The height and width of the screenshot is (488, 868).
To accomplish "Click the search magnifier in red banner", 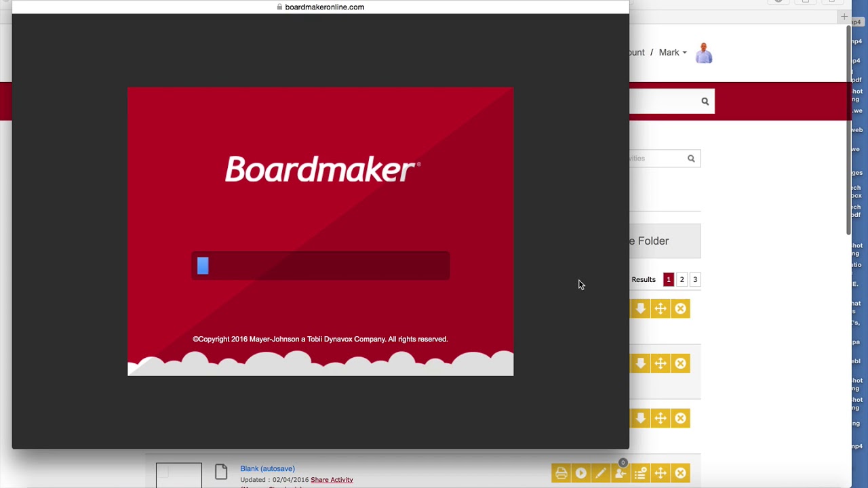I will [705, 101].
